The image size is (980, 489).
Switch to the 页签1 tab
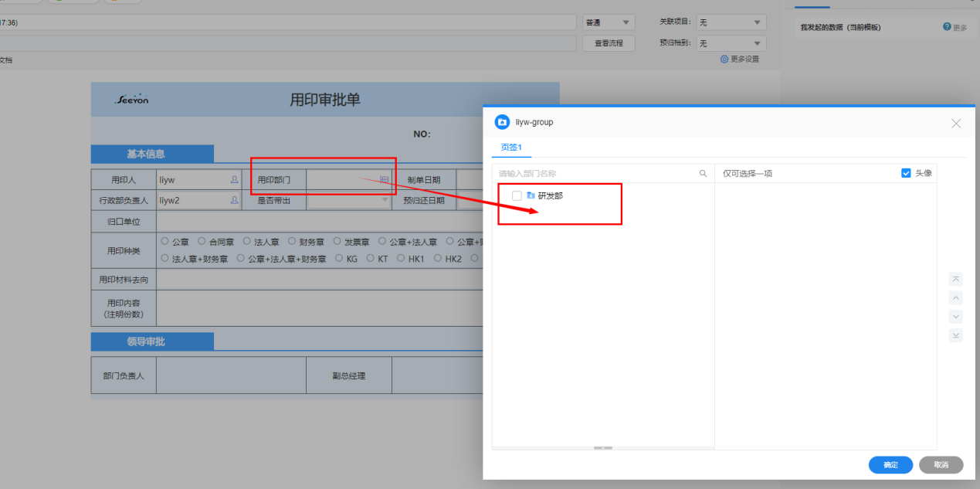[x=511, y=147]
